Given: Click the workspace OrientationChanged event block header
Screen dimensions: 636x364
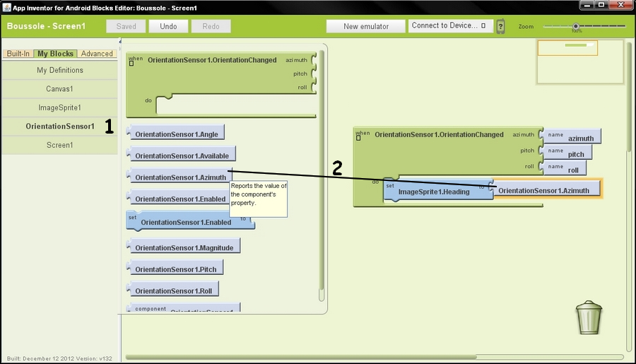Looking at the screenshot, I should (439, 134).
